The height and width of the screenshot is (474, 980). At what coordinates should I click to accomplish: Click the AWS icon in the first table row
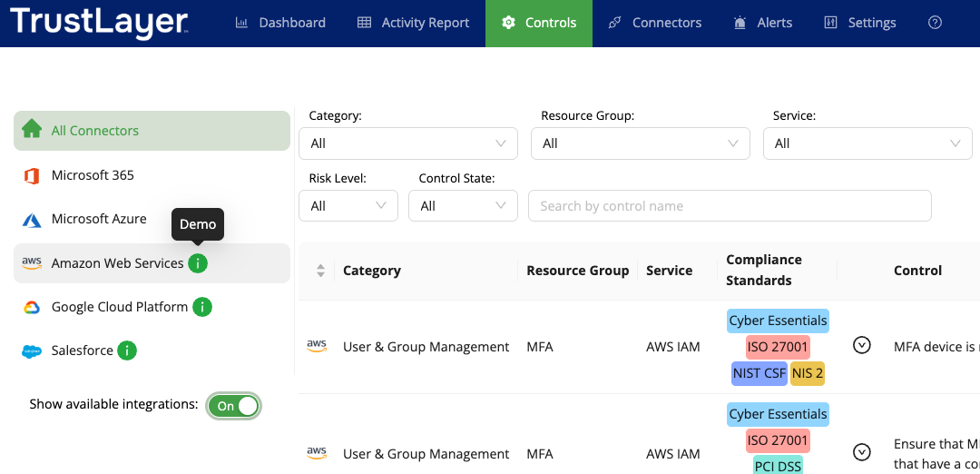tap(317, 347)
